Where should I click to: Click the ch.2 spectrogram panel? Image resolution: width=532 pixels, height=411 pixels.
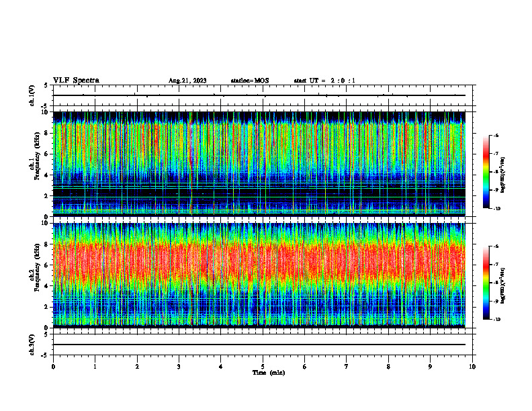259,275
